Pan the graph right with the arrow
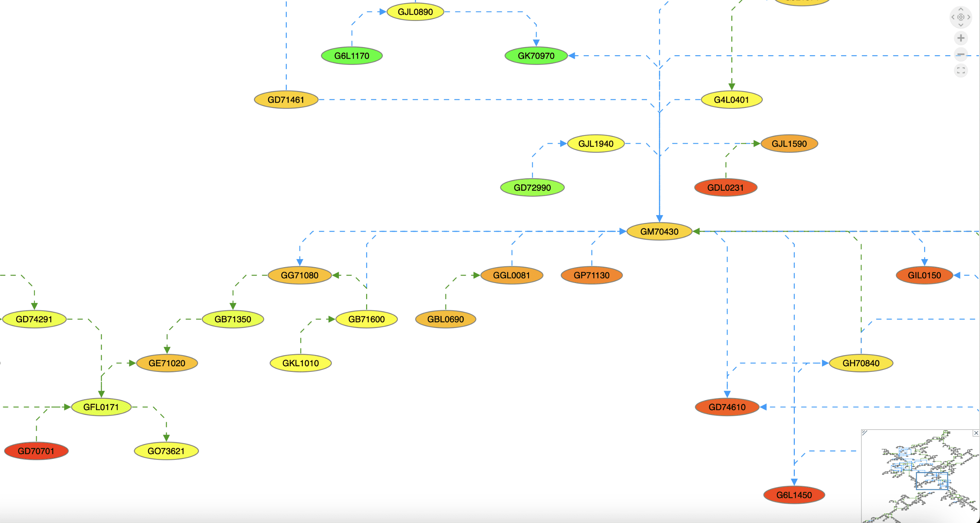Viewport: 980px width, 523px height. coord(969,17)
